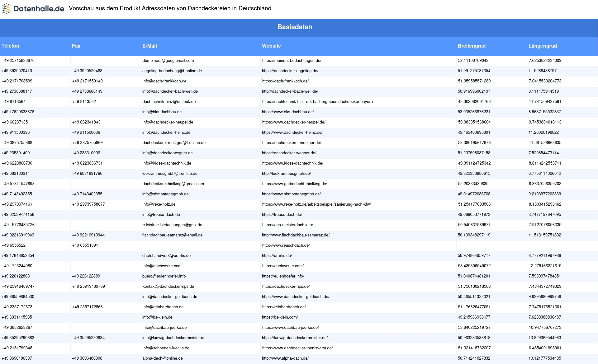
Task: Click the URL https://froese-dach.de/
Action: click(282, 215)
